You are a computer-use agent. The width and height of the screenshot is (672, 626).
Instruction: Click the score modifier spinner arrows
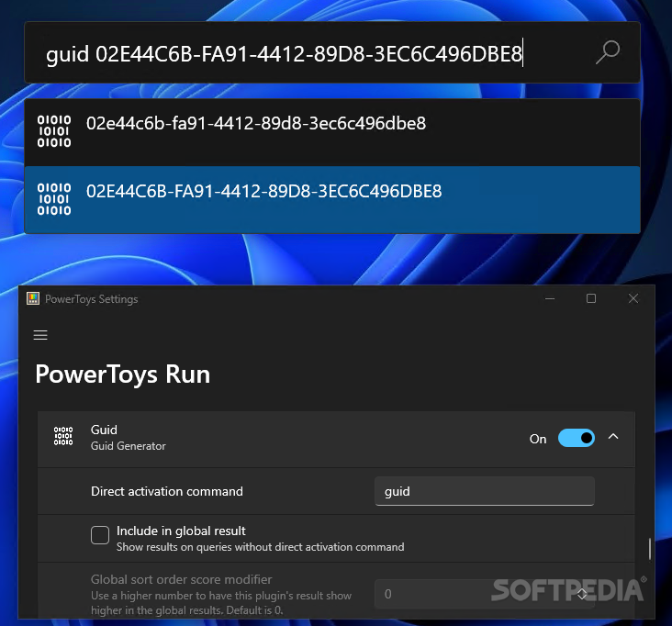(582, 594)
